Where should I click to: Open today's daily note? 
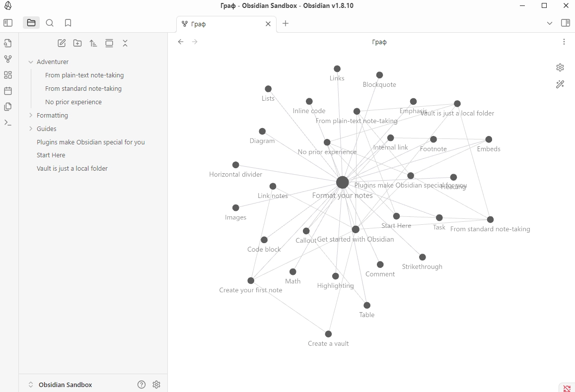click(x=7, y=91)
